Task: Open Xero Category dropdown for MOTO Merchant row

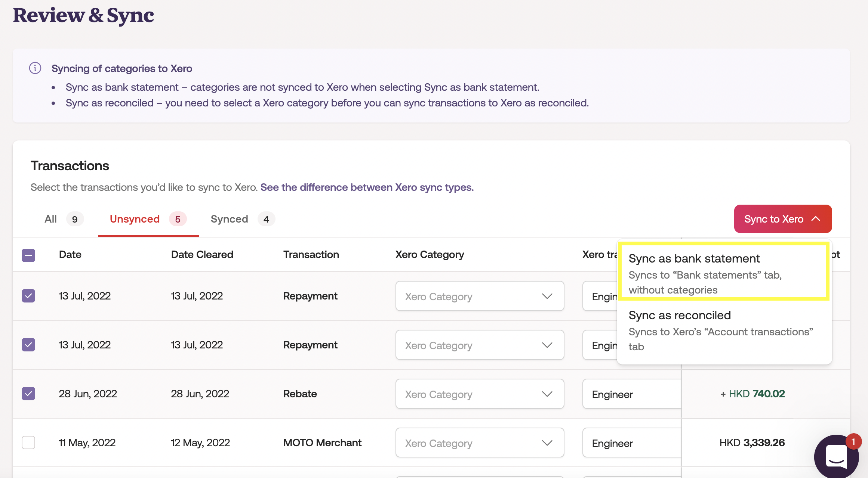Action: [480, 443]
